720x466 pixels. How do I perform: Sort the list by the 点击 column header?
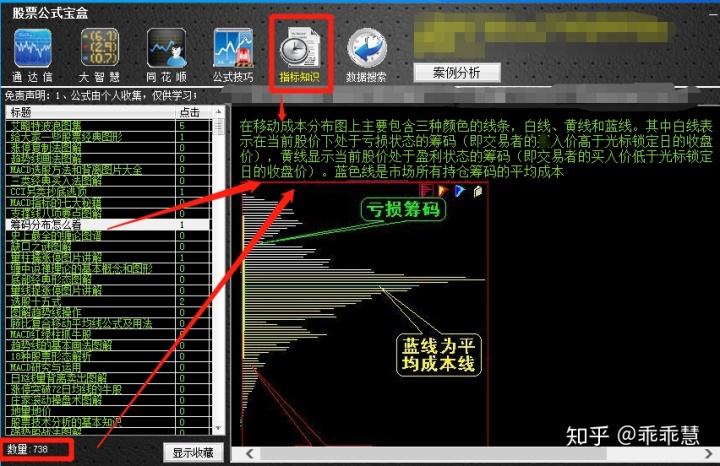193,112
